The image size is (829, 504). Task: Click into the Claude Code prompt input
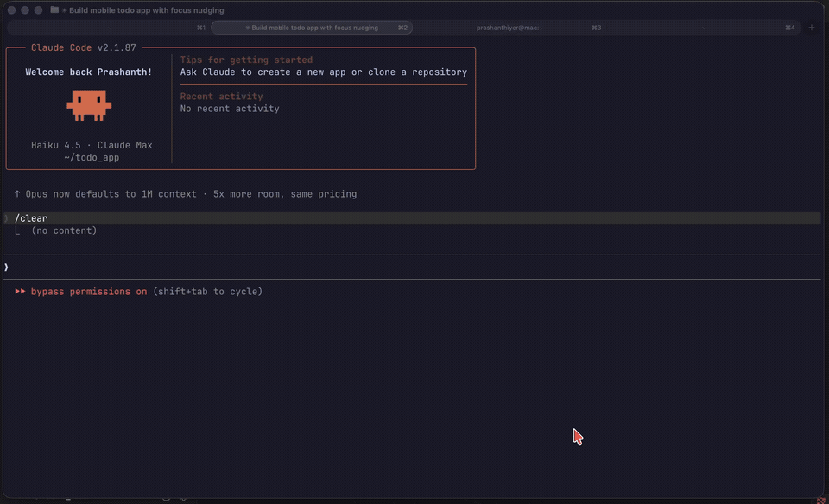coord(413,268)
